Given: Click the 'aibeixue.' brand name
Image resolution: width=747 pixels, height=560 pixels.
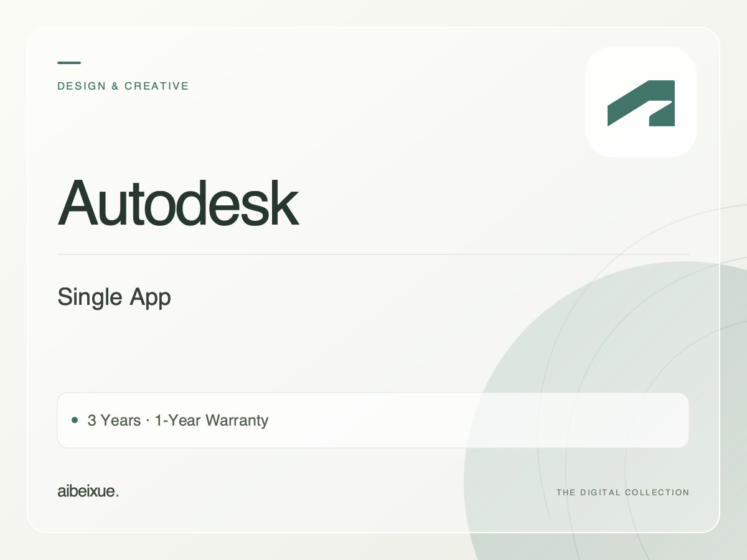Looking at the screenshot, I should tap(88, 491).
